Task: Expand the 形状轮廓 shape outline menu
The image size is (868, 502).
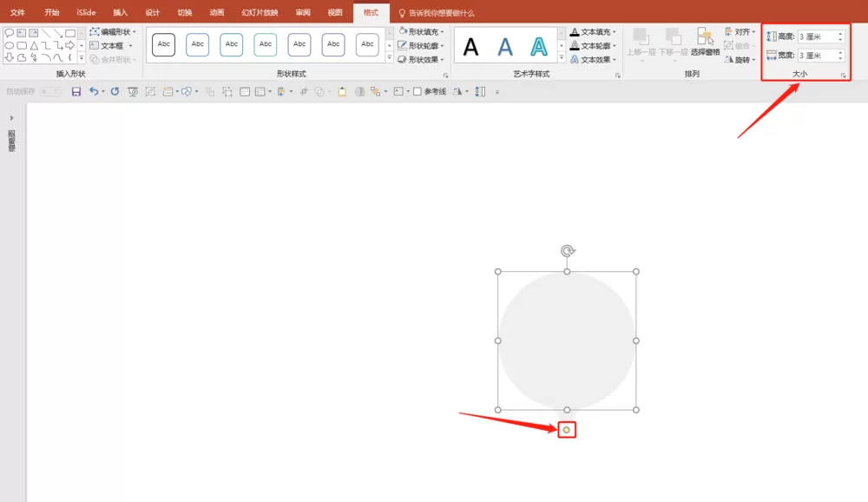Action: click(x=421, y=45)
